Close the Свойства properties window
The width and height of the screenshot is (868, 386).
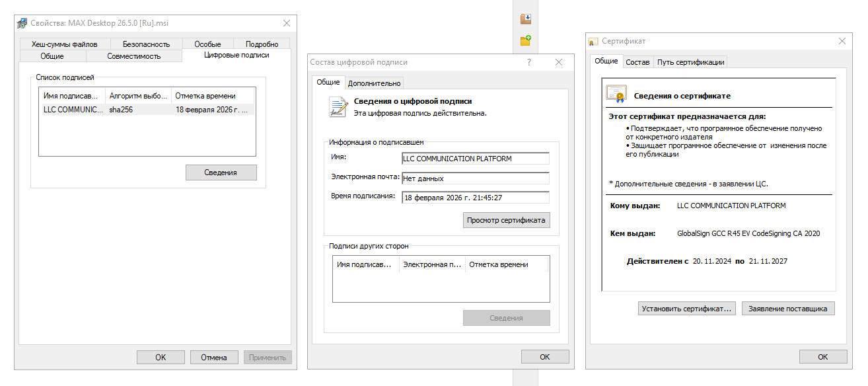click(x=287, y=23)
